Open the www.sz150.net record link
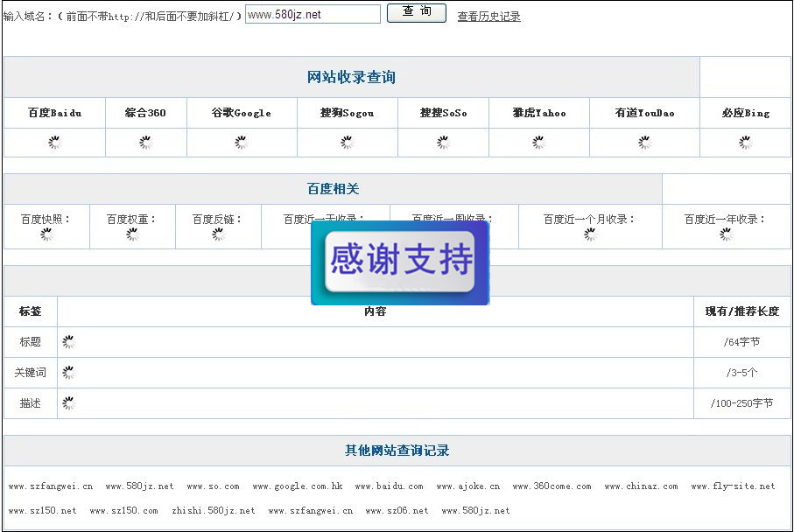Screen dimensions: 794x532 (43, 511)
